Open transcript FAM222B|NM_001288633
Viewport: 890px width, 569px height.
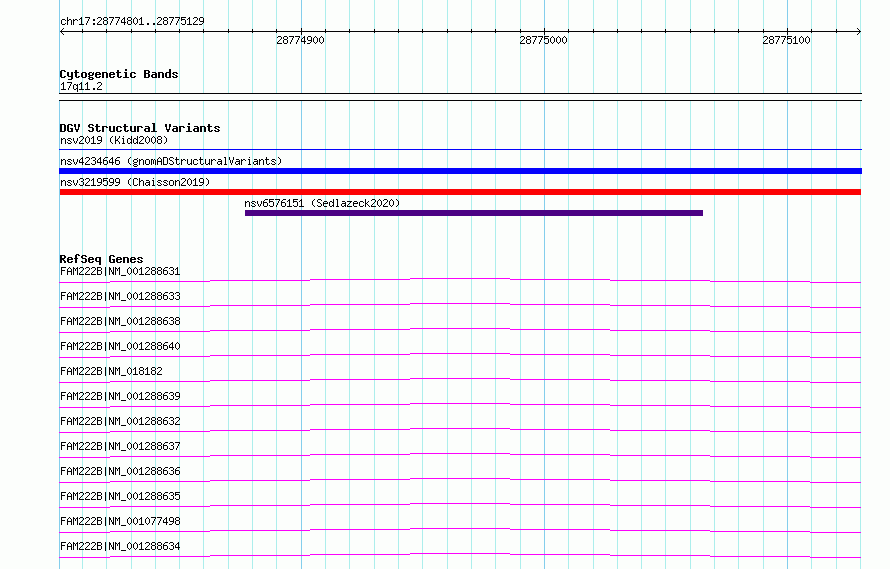click(x=120, y=296)
